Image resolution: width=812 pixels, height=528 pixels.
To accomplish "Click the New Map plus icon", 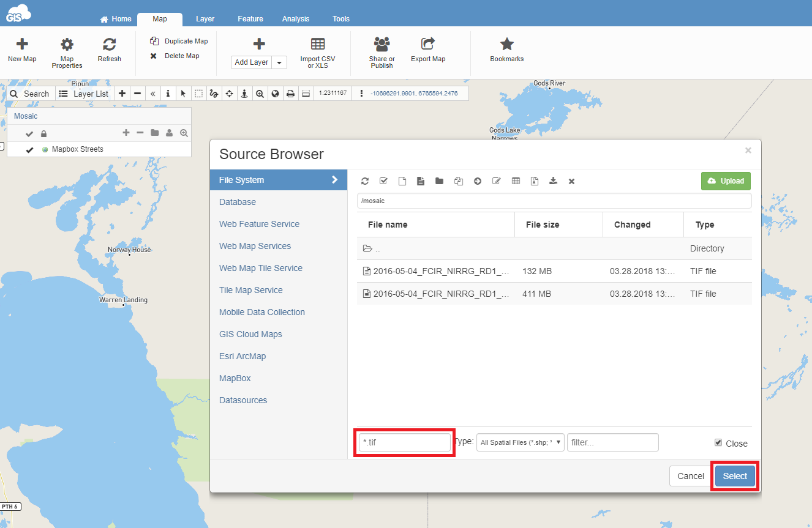I will pyautogui.click(x=22, y=44).
